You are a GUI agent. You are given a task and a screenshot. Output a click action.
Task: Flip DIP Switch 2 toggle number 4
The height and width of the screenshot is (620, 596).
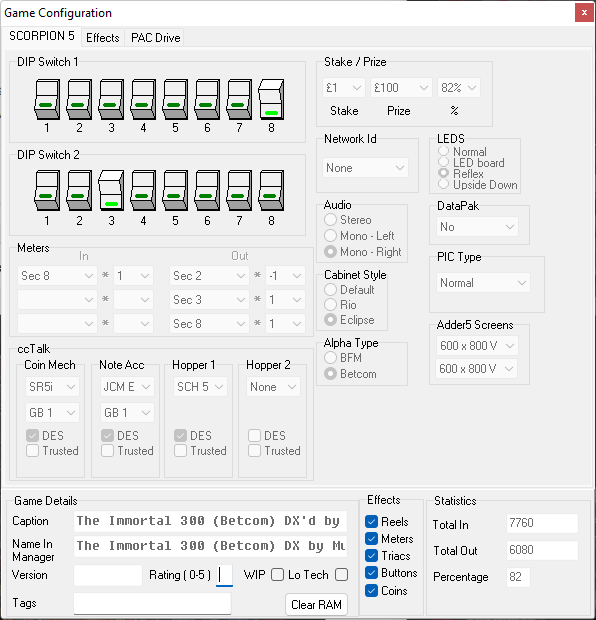pyautogui.click(x=144, y=191)
